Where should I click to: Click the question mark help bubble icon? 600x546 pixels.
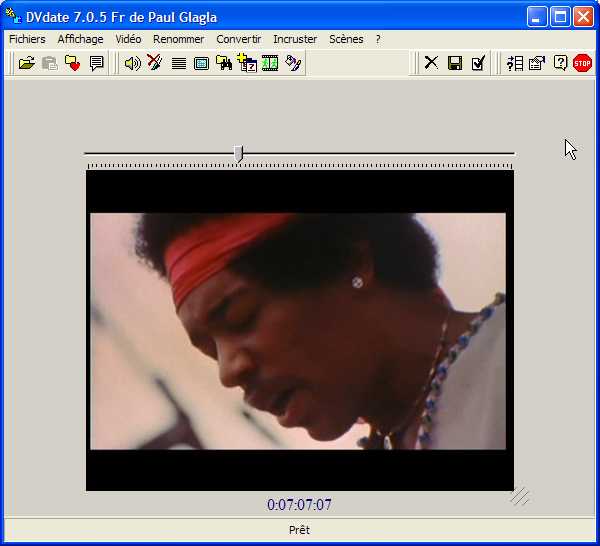point(560,63)
